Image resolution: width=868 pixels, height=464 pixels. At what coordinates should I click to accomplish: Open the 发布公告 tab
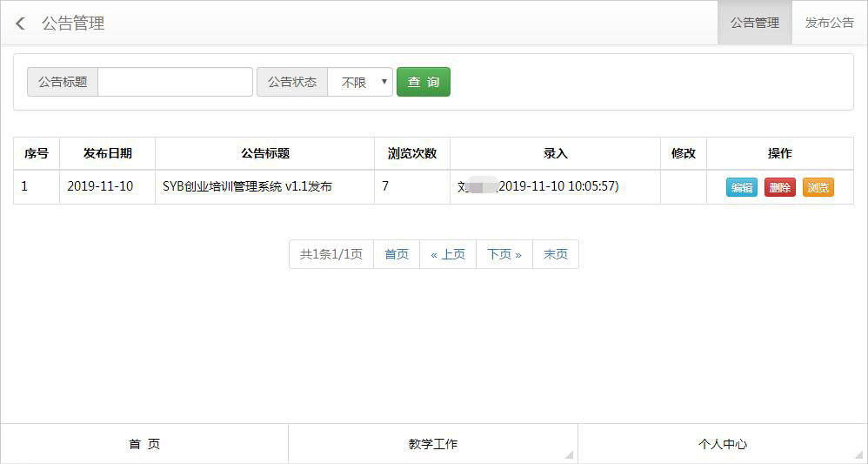pyautogui.click(x=829, y=24)
